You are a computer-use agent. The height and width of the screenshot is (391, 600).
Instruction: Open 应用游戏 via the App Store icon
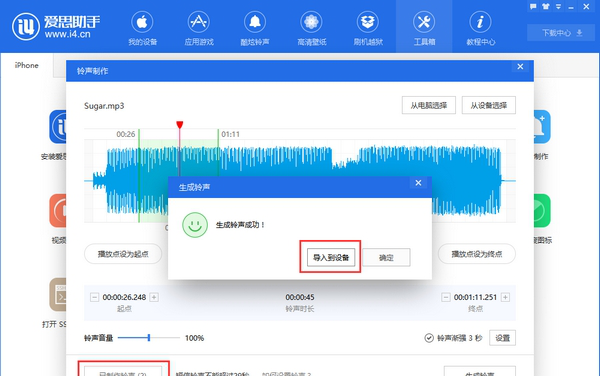199,22
